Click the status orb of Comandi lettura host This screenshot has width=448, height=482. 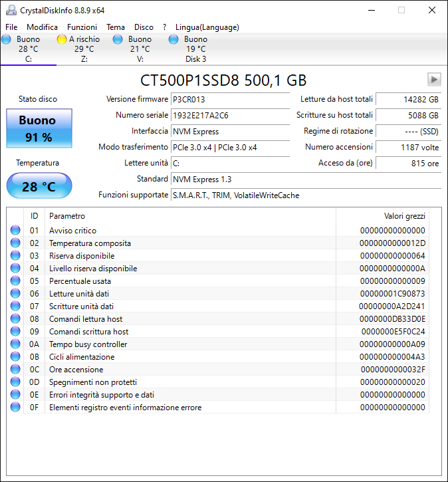pyautogui.click(x=15, y=318)
